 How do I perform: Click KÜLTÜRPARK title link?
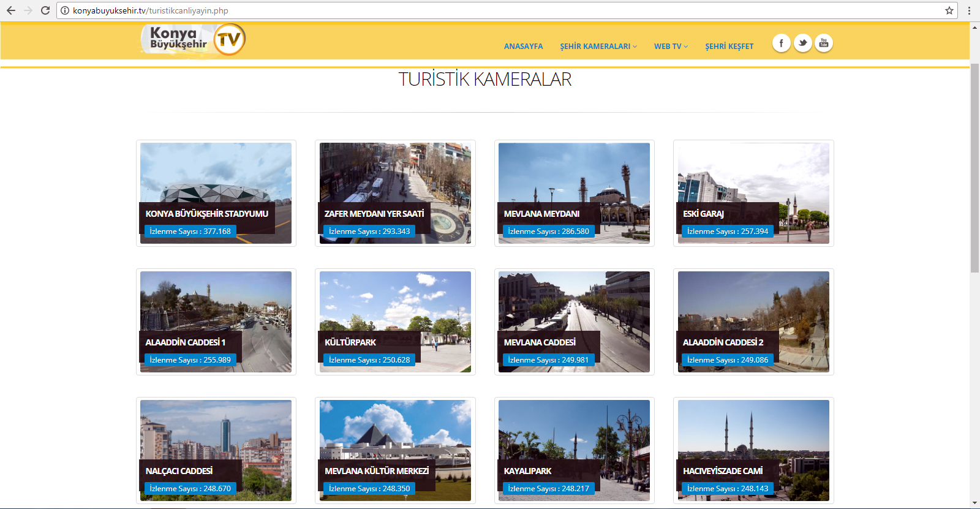tap(350, 342)
